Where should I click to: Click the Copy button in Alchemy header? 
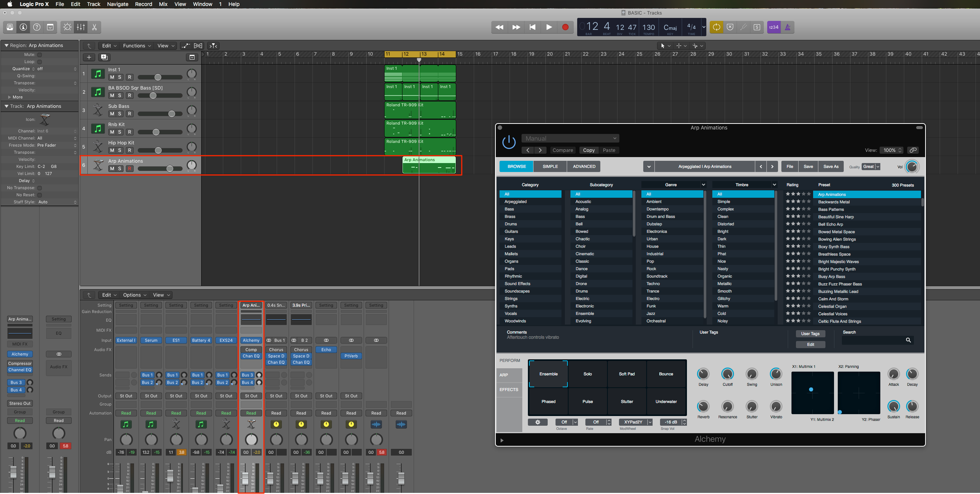tap(588, 150)
